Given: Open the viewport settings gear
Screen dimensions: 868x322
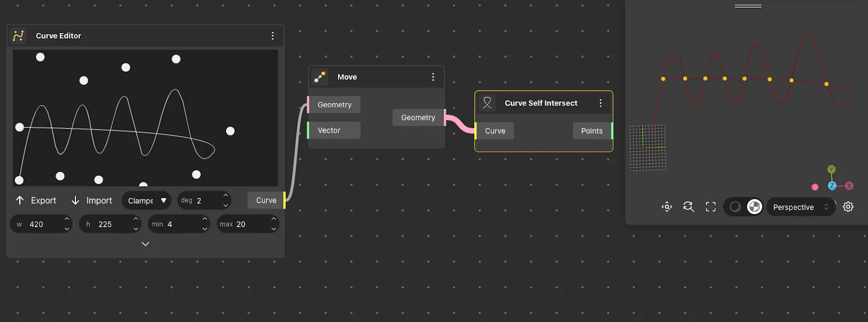Looking at the screenshot, I should pos(848,207).
